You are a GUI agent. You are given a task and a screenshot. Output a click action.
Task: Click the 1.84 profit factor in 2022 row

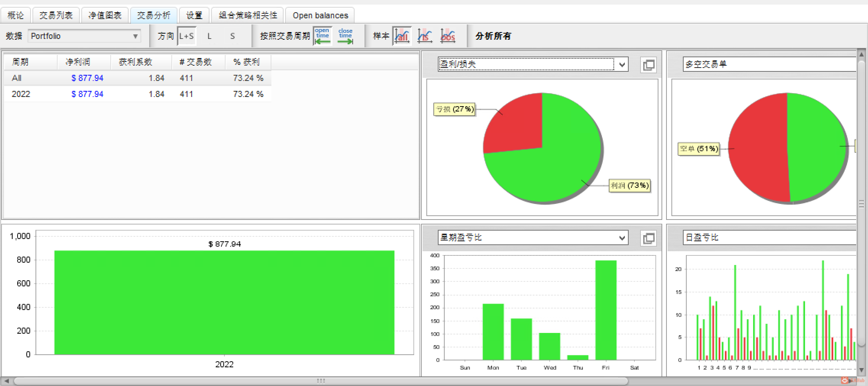click(x=156, y=94)
